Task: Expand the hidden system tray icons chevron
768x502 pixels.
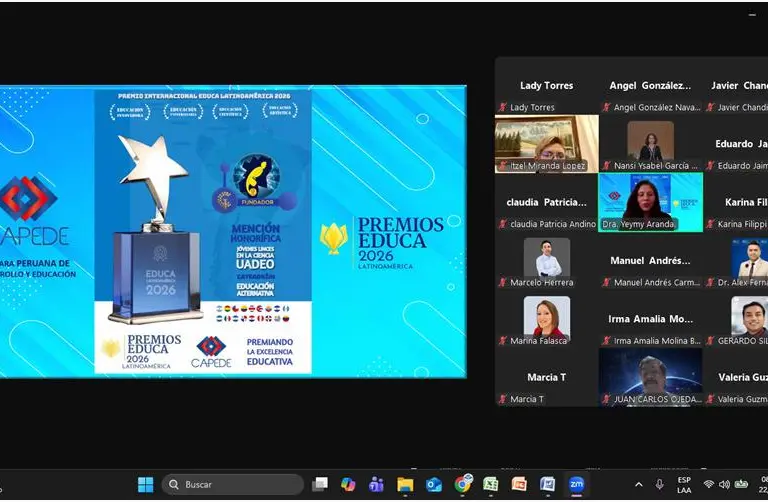Action: point(639,485)
